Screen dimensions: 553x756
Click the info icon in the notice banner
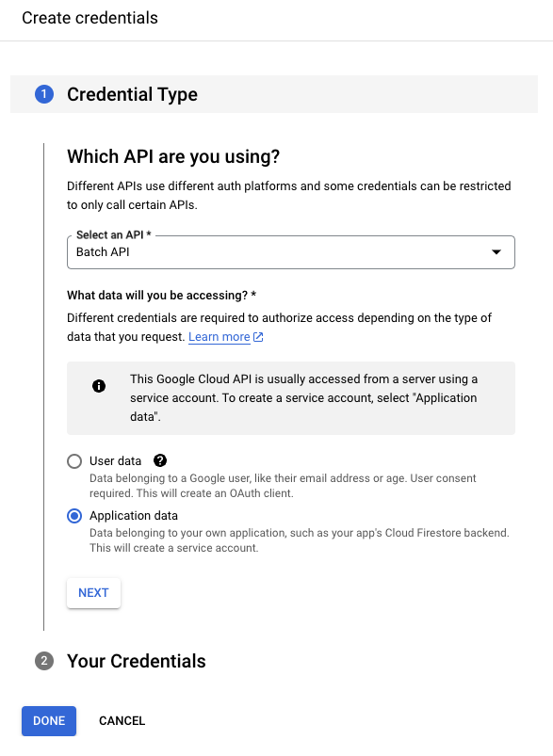point(99,386)
